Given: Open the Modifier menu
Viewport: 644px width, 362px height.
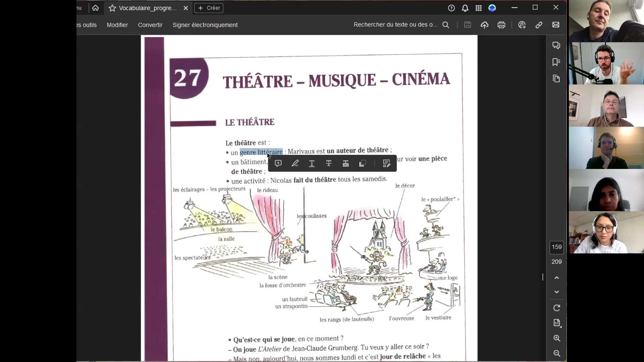Looking at the screenshot, I should coord(117,25).
